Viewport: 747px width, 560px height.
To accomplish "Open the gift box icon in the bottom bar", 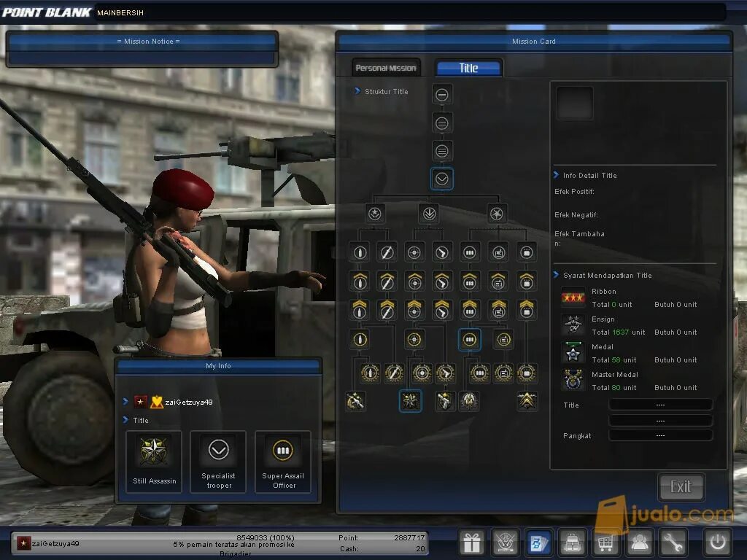I will click(x=472, y=542).
